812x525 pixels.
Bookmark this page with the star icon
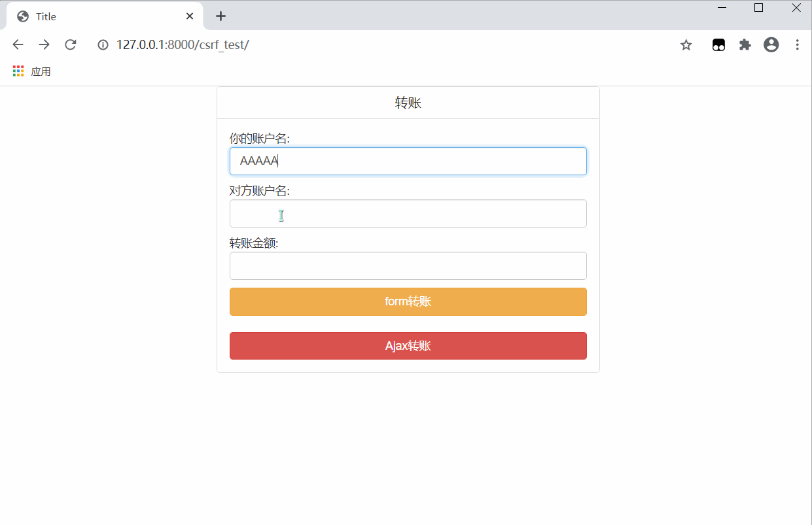point(686,44)
